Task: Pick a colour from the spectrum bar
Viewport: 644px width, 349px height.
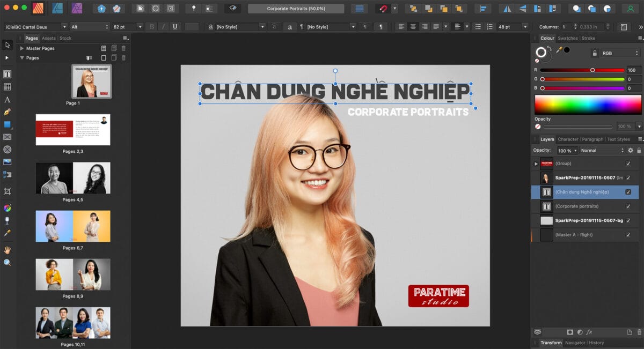Action: coord(588,104)
